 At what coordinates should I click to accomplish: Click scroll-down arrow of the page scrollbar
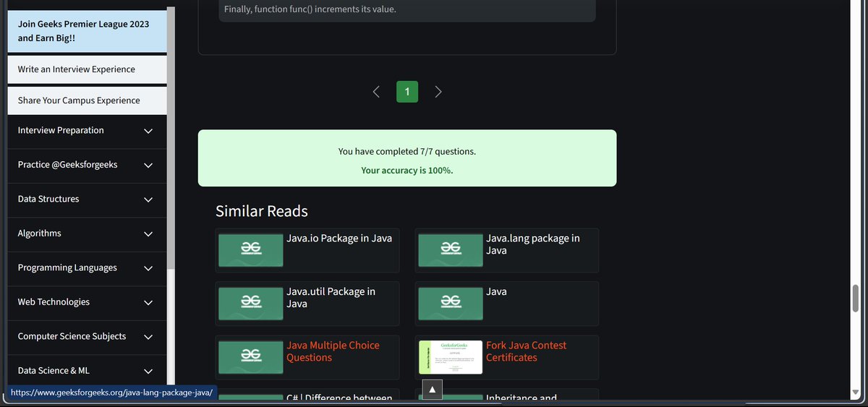tap(855, 393)
